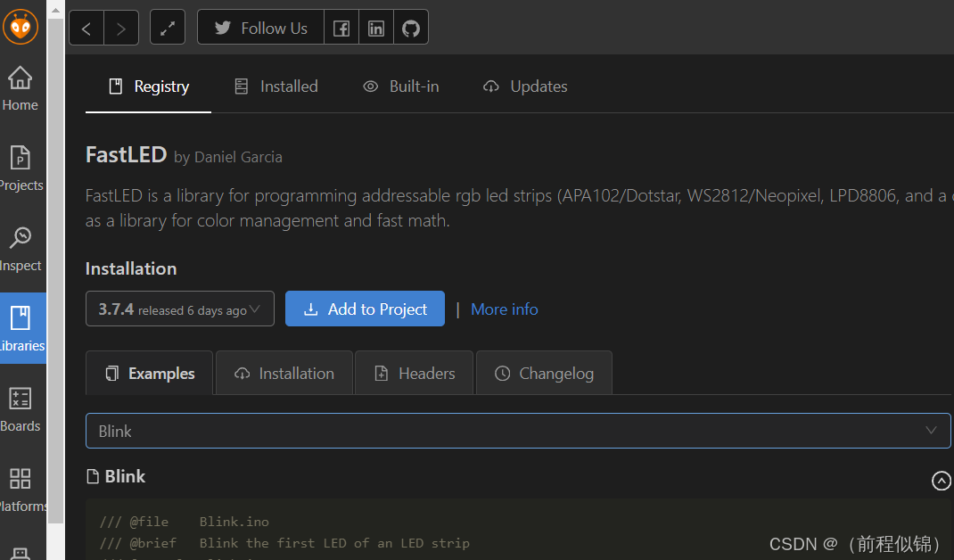Open the Projects sidebar item
The image size is (954, 560).
(21, 169)
